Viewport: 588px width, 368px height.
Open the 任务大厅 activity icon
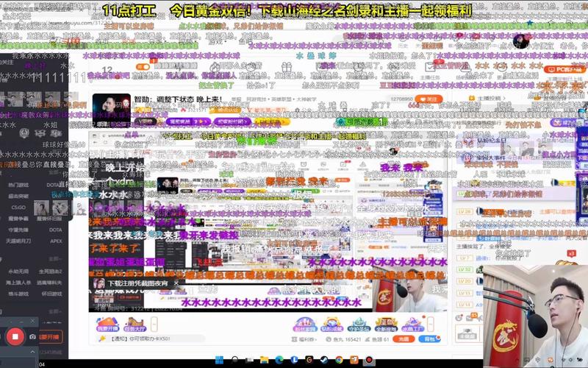coord(135,325)
